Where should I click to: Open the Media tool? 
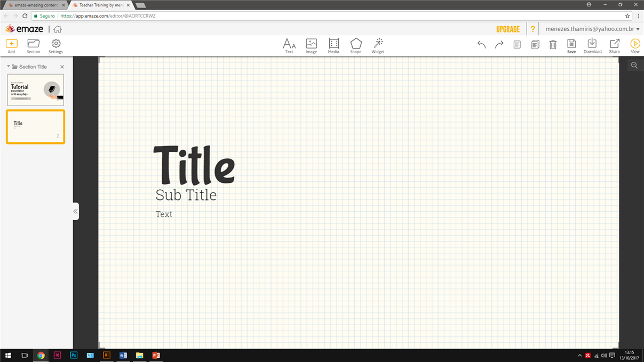(x=333, y=46)
